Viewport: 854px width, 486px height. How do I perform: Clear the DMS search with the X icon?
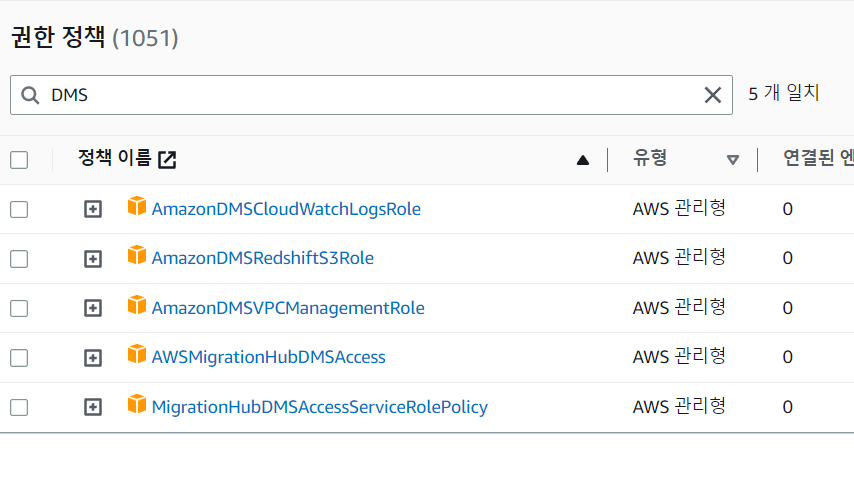pyautogui.click(x=712, y=95)
